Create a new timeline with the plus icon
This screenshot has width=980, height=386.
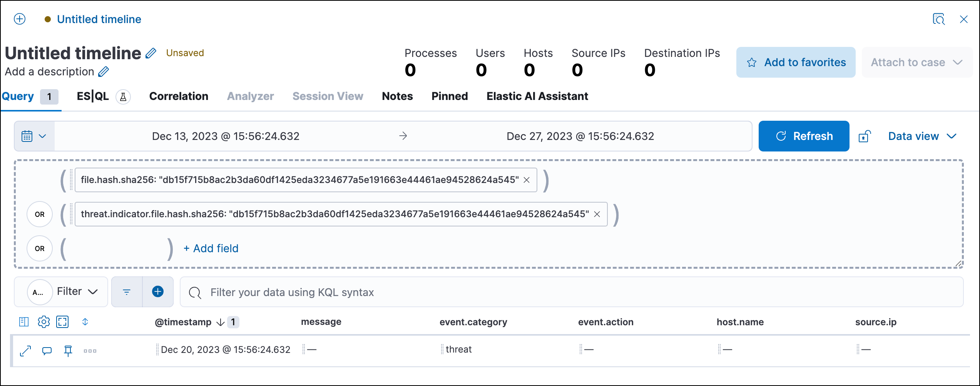19,19
